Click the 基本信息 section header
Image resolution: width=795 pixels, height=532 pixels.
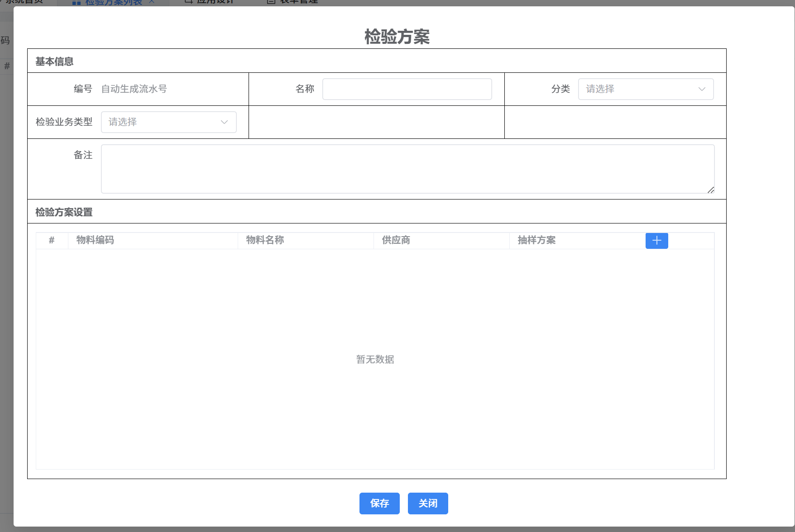coord(54,62)
